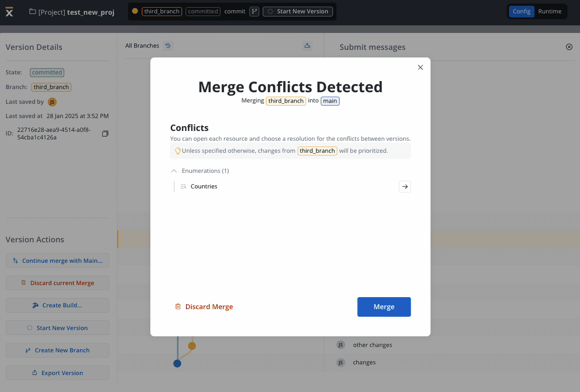
Task: Click the JS avatar beside Last saved by
Action: pyautogui.click(x=52, y=102)
